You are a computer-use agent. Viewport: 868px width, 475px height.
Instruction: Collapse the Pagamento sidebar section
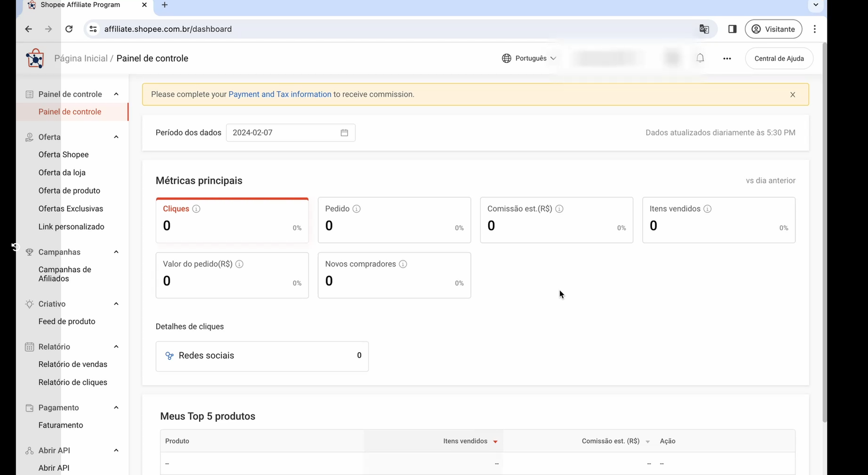coord(116,408)
